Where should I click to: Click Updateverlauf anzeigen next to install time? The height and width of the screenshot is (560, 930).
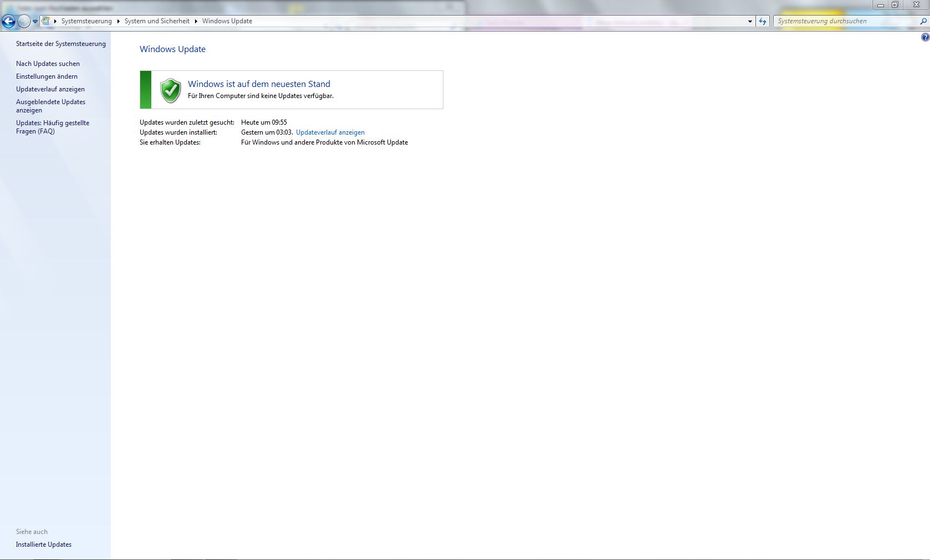point(330,132)
